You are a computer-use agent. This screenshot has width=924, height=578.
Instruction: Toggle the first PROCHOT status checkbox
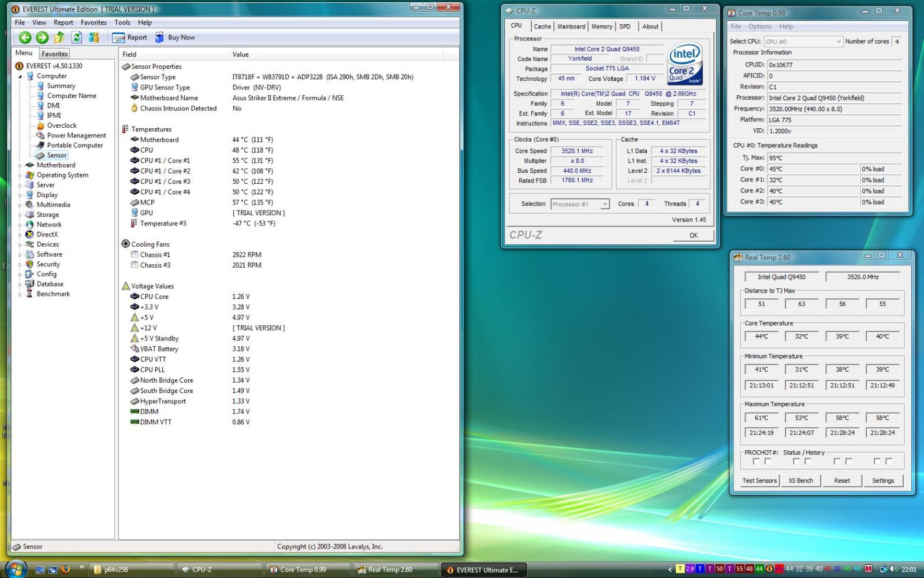coord(756,461)
